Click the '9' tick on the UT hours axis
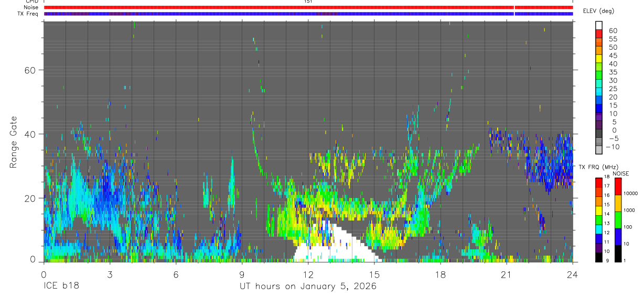644x297 pixels. 242,274
